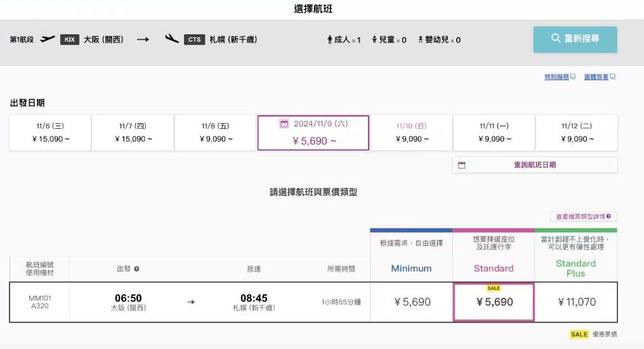The image size is (644, 349).
Task: Choose the Standard Plus fare ¥11,070
Action: click(576, 302)
